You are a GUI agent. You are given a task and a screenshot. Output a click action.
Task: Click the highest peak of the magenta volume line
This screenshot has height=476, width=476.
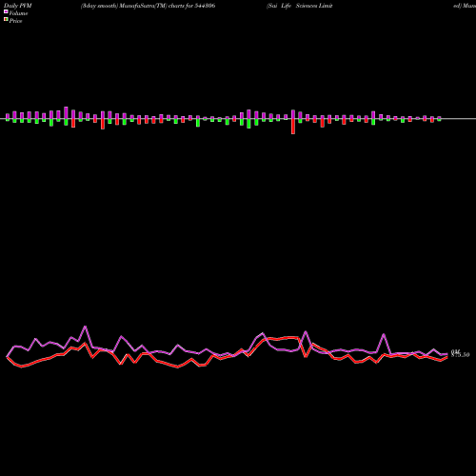[x=85, y=327]
